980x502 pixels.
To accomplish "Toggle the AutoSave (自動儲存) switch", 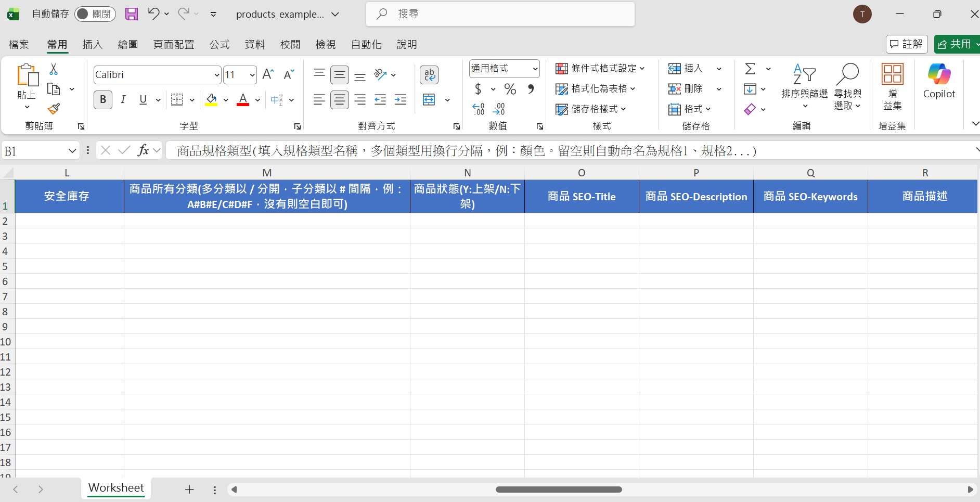I will [95, 14].
